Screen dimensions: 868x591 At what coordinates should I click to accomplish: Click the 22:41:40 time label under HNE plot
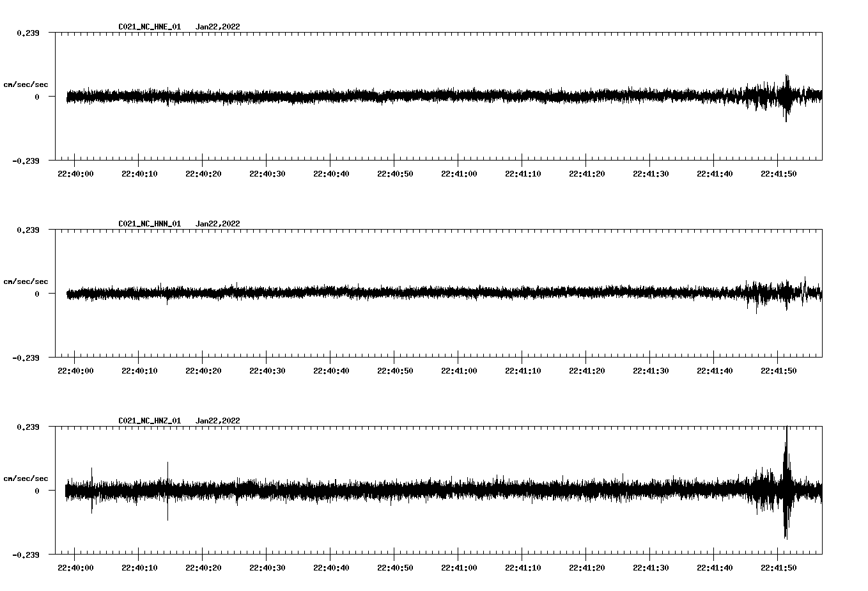click(715, 174)
